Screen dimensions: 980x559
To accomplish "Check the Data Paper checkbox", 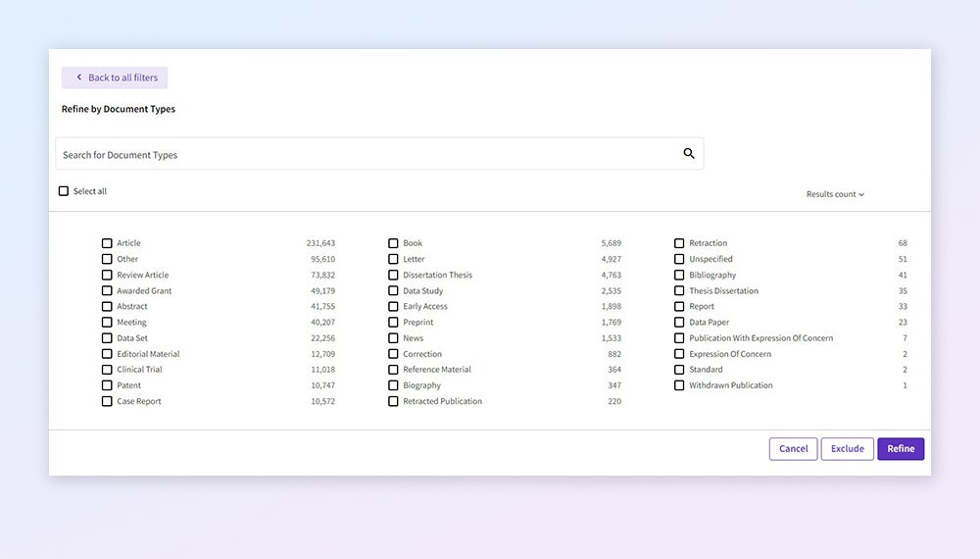I will pos(679,323).
